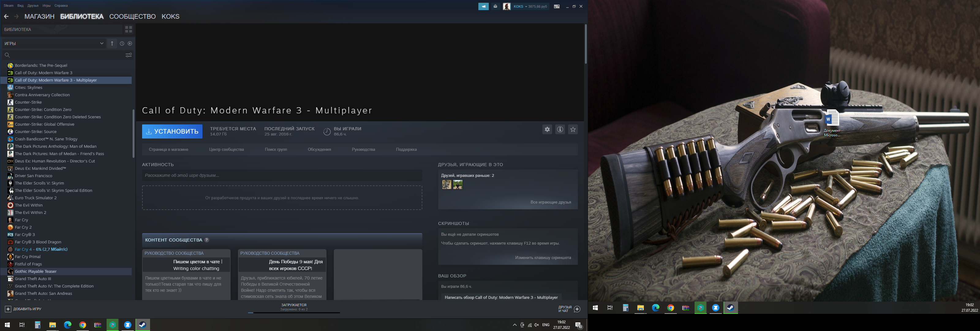Click Steam icon on right monitor taskbar

point(730,308)
